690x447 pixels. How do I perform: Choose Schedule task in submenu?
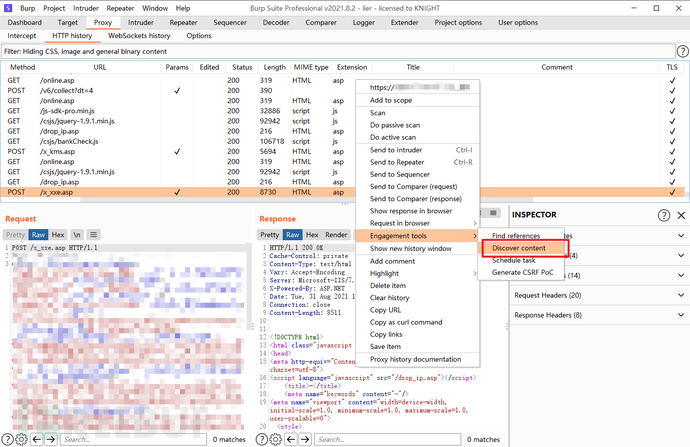pos(514,260)
